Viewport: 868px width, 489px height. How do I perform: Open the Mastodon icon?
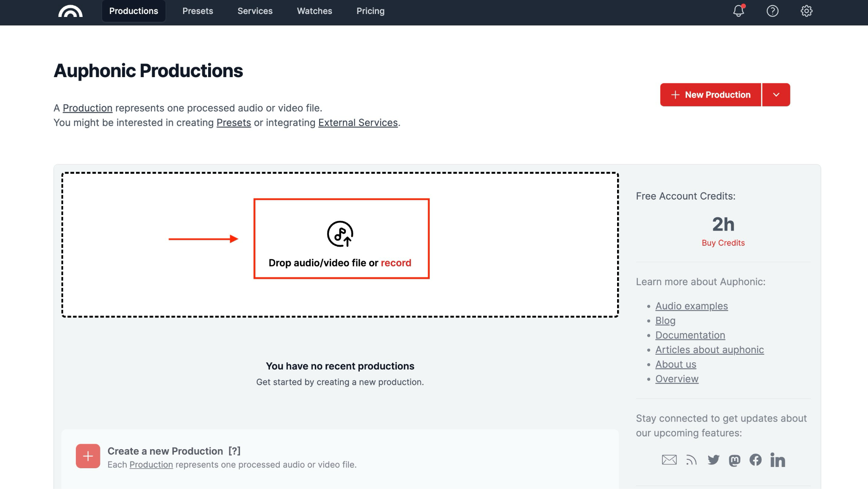734,460
